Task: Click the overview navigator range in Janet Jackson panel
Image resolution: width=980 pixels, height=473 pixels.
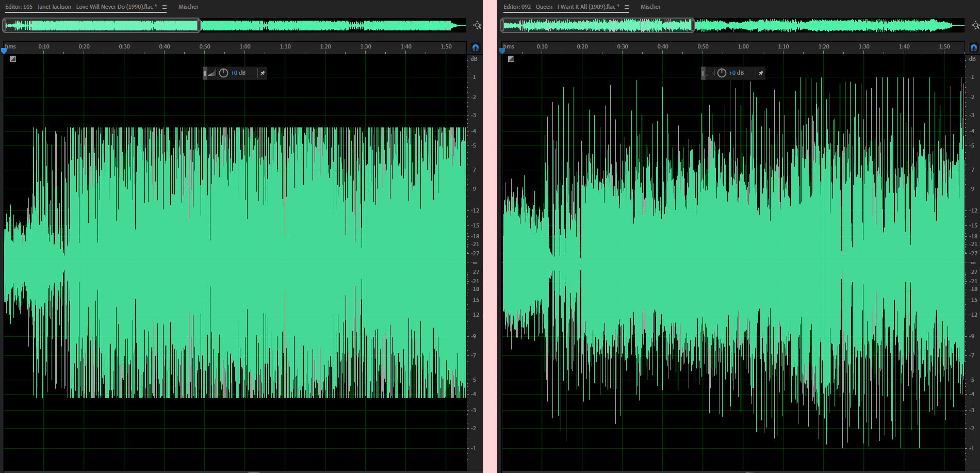Action: (102, 25)
